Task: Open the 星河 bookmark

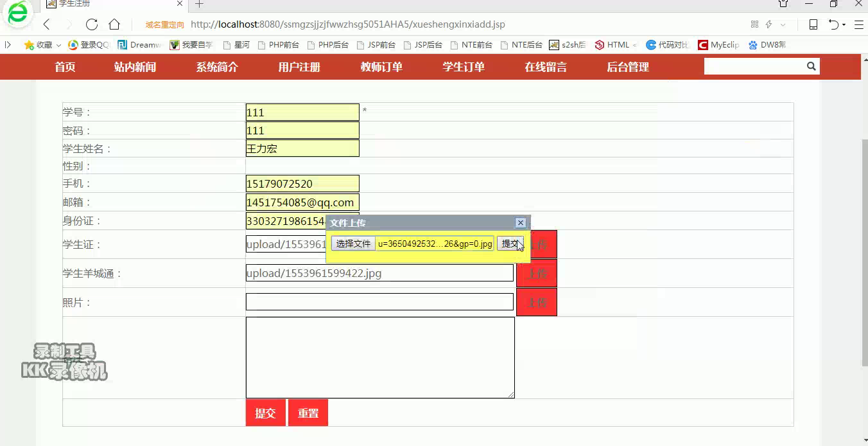Action: click(x=236, y=45)
